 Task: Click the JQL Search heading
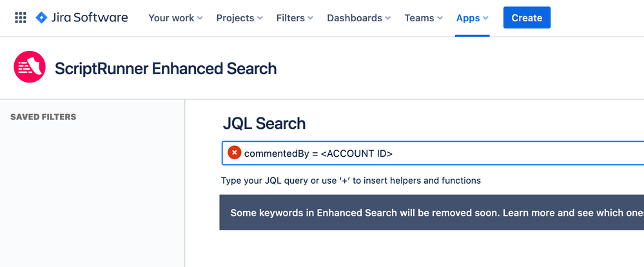(264, 123)
